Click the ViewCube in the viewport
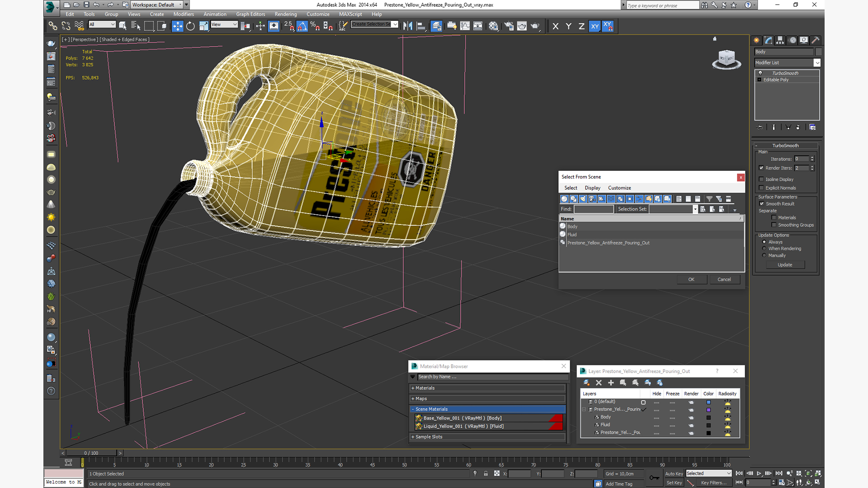The height and width of the screenshot is (488, 868). 726,59
